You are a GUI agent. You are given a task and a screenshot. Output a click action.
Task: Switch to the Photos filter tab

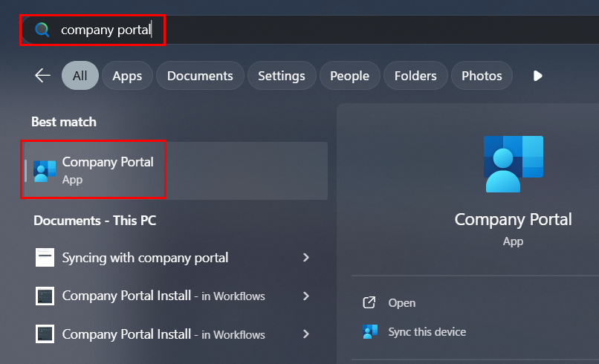tap(482, 76)
